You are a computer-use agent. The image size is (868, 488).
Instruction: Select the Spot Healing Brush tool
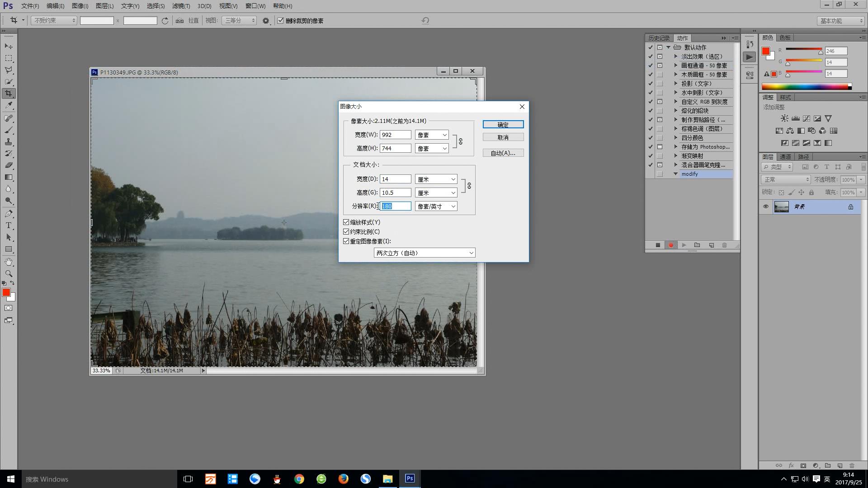[x=9, y=118]
